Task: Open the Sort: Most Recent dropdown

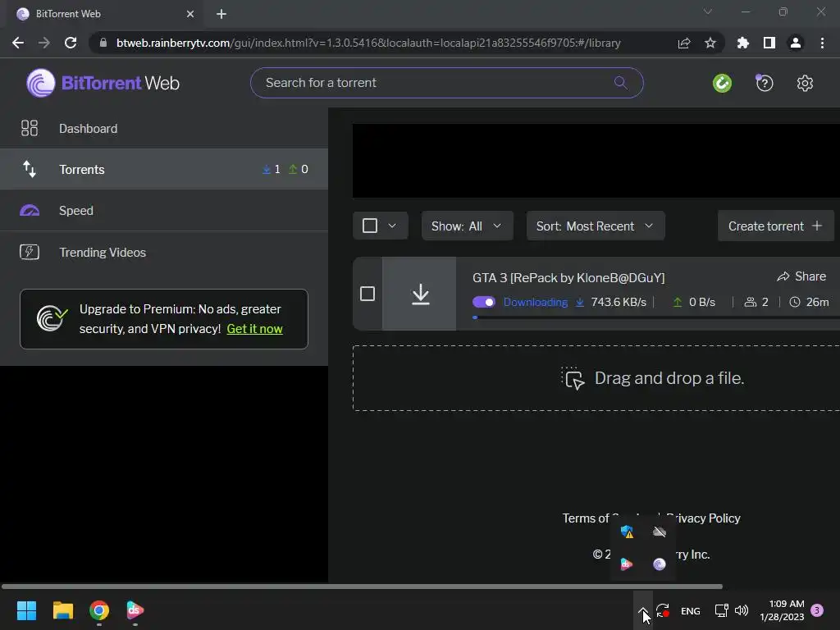Action: pyautogui.click(x=596, y=226)
